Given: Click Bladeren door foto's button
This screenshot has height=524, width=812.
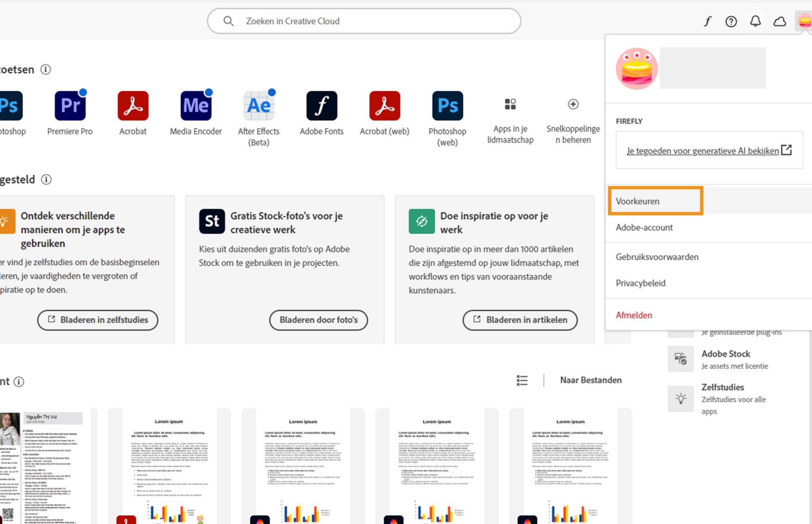Looking at the screenshot, I should [x=318, y=320].
